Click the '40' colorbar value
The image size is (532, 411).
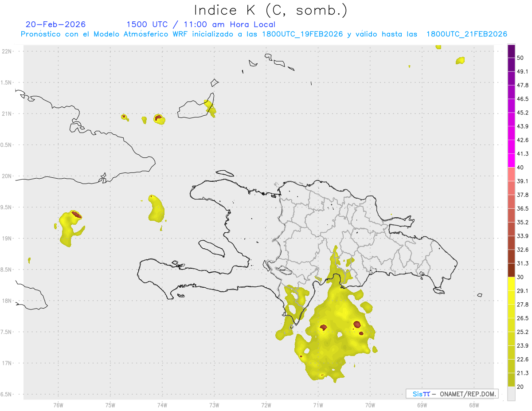[520, 168]
